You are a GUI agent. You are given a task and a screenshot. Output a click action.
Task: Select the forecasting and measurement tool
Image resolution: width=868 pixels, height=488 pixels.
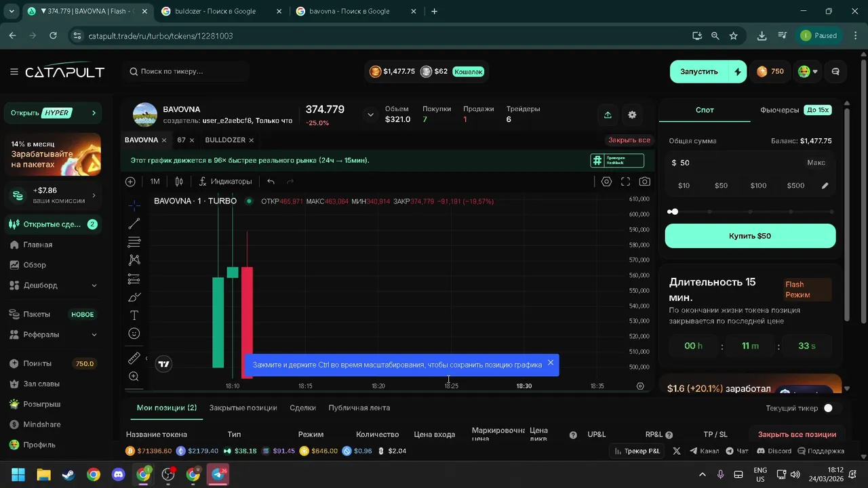click(x=134, y=279)
